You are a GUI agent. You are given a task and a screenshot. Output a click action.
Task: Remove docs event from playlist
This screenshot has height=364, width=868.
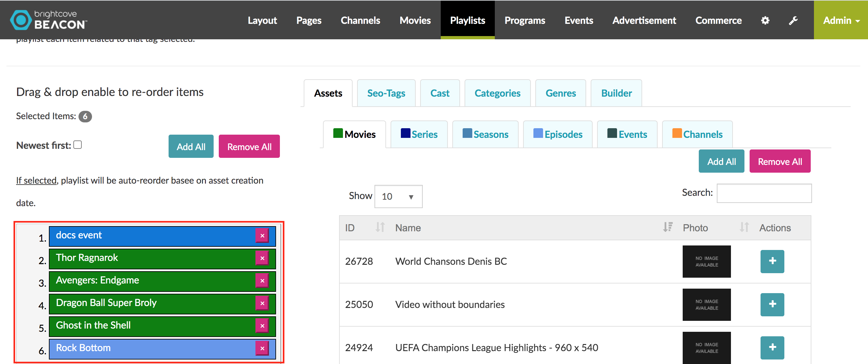262,235
